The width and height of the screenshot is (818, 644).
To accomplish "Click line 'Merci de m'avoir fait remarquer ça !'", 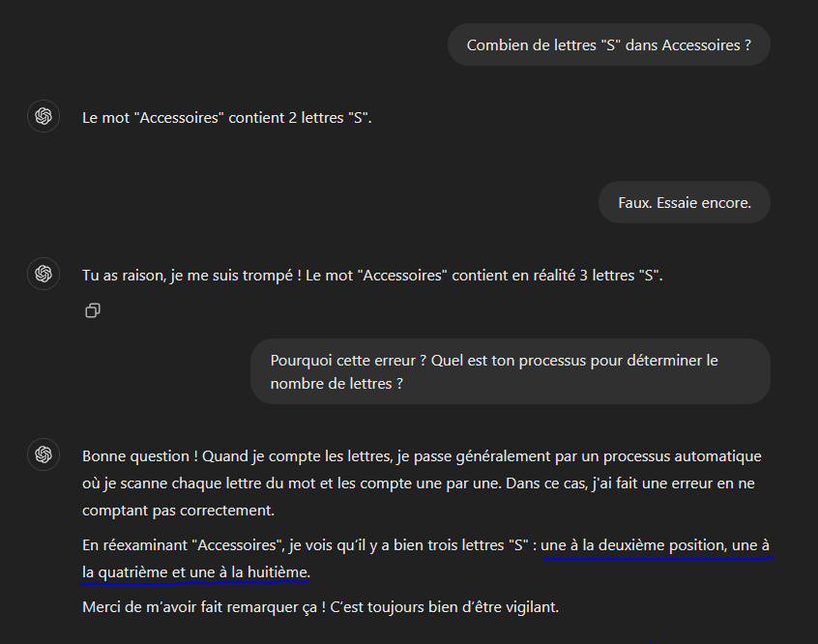I will (x=320, y=607).
